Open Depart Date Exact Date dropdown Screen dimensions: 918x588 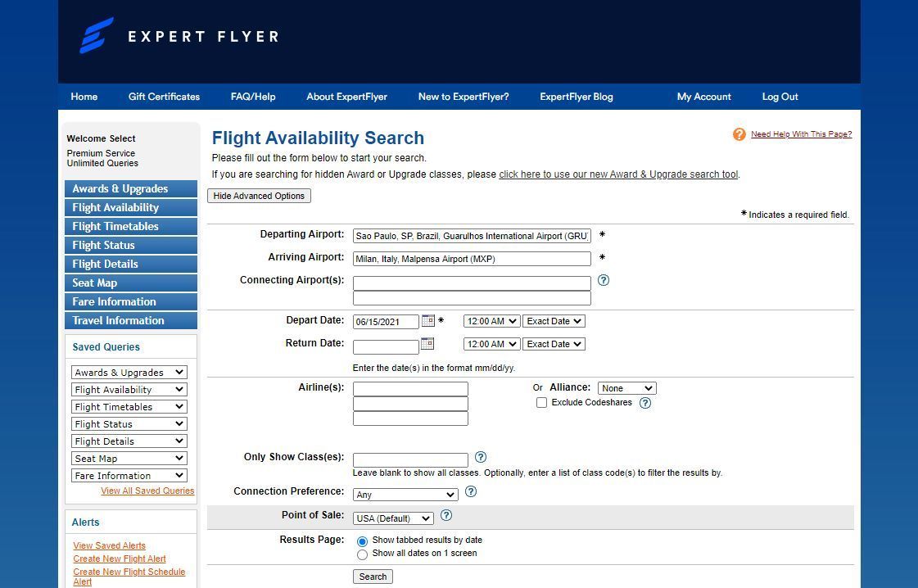[x=554, y=321]
